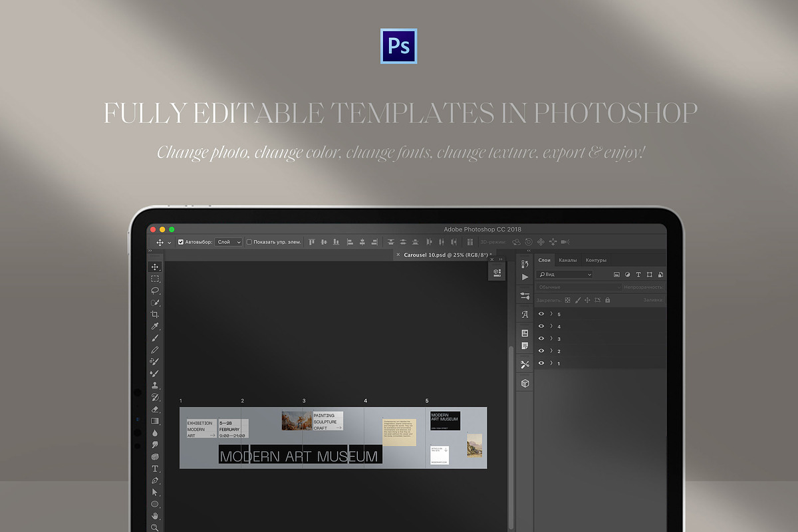
Task: Click the lock transparent pixels icon
Action: coord(567,300)
